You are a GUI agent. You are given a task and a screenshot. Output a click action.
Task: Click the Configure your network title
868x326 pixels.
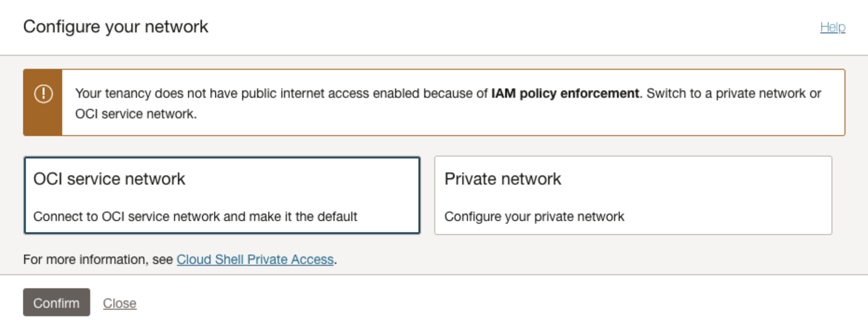(x=116, y=26)
